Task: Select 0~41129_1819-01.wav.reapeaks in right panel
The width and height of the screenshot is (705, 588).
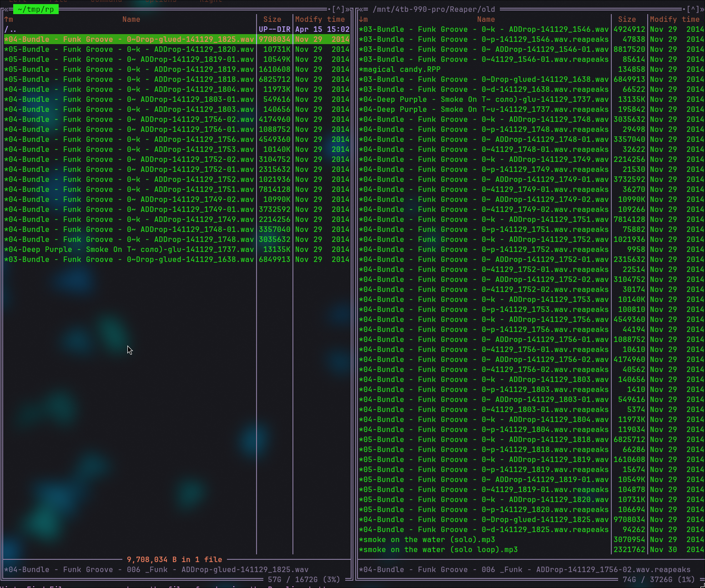Action: coord(532,489)
